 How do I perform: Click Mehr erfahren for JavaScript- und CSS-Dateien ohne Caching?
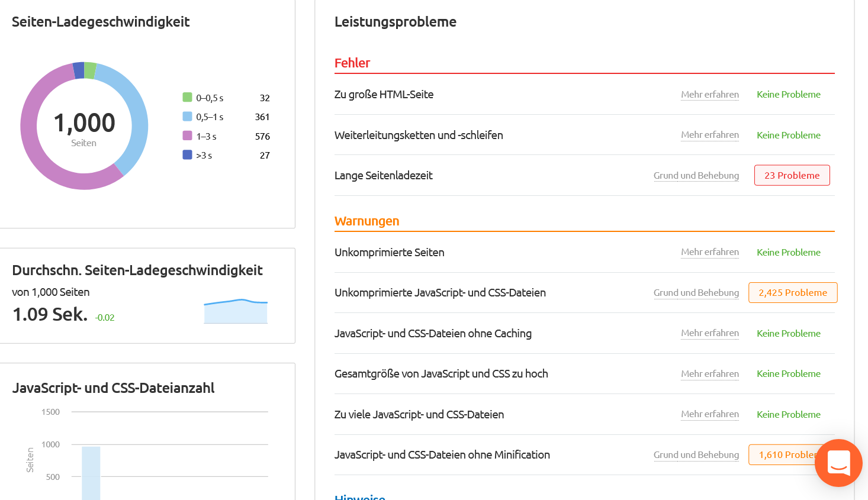tap(710, 333)
